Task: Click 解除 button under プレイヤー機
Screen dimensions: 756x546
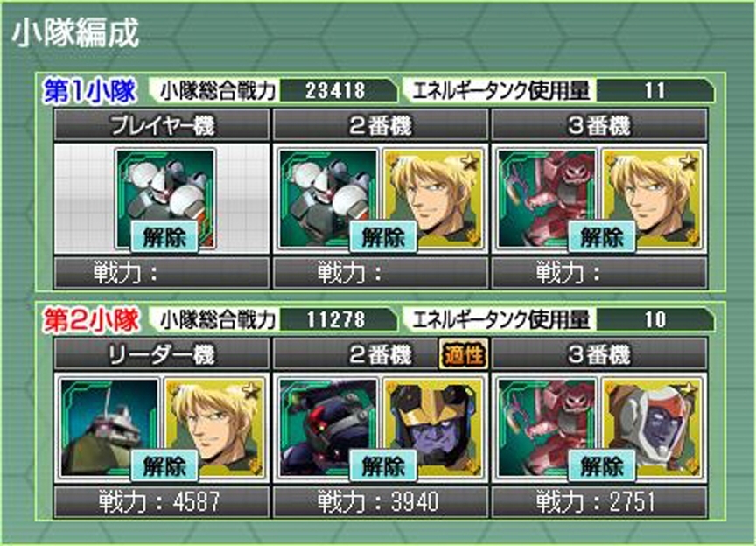Action: 164,237
